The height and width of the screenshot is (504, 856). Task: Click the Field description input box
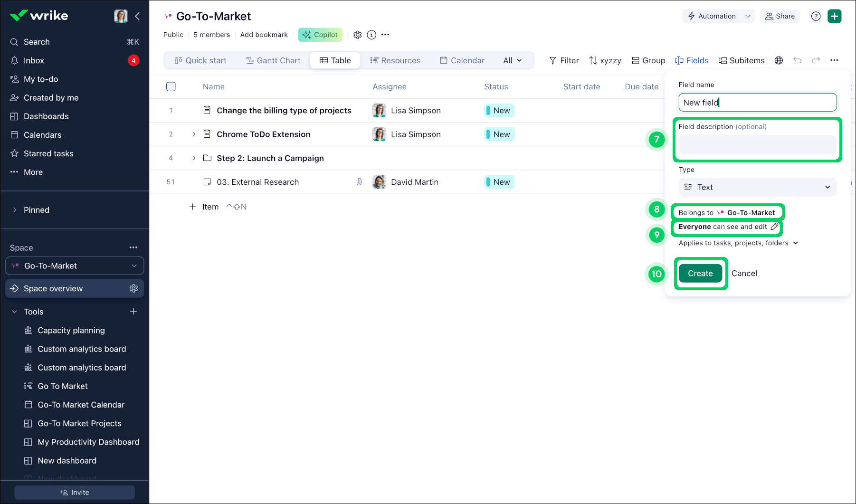point(757,145)
